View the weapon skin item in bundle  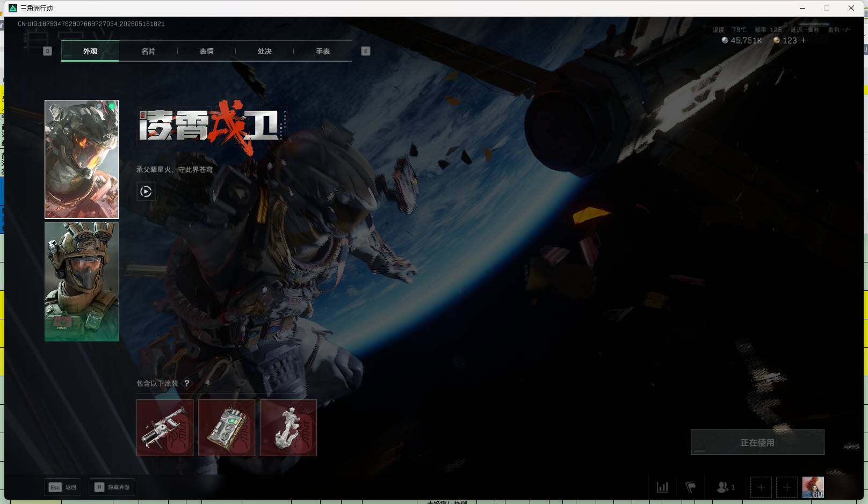165,428
